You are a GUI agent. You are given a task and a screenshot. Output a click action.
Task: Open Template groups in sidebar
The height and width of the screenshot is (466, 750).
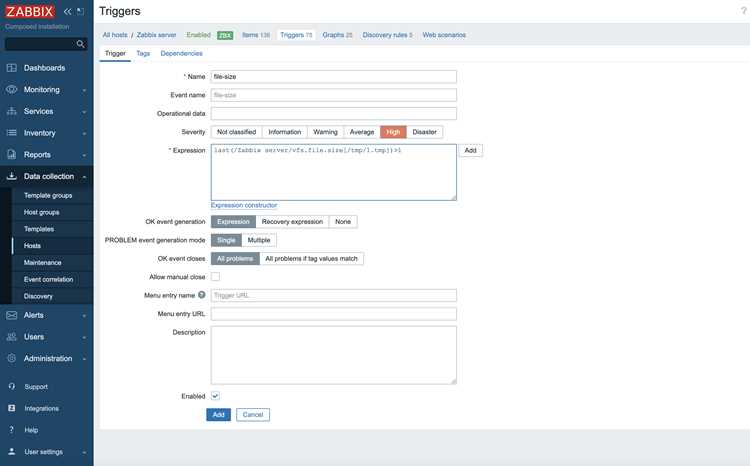(x=48, y=195)
